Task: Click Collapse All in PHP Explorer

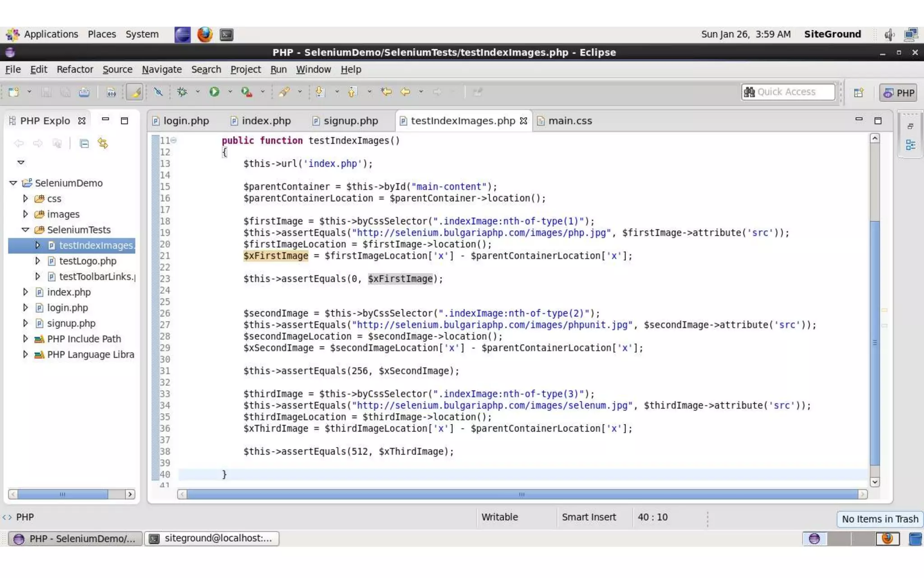Action: (x=84, y=144)
